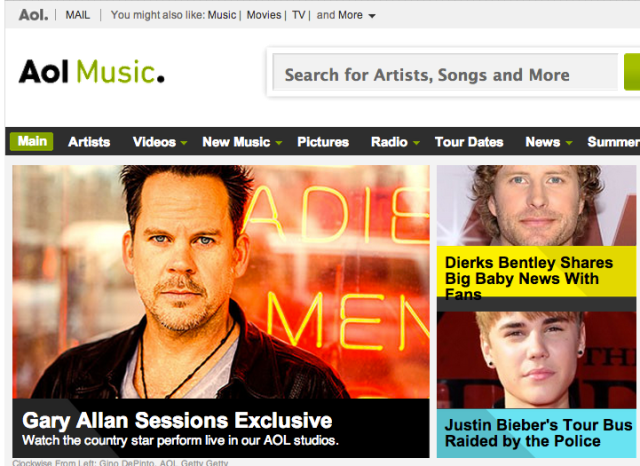Viewport: 640px width, 466px height.
Task: Open Justin Bieber tour bus story thumbnail
Action: pyautogui.click(x=536, y=360)
